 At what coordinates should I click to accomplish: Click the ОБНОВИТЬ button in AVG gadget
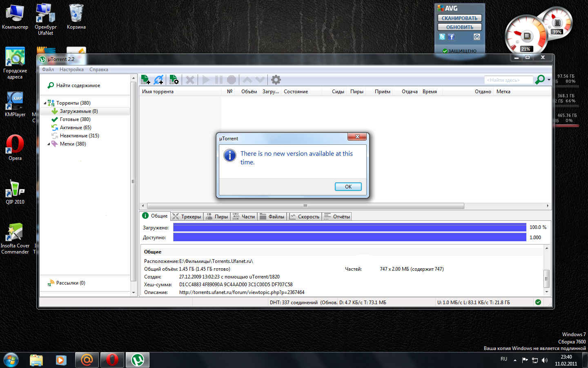click(459, 27)
